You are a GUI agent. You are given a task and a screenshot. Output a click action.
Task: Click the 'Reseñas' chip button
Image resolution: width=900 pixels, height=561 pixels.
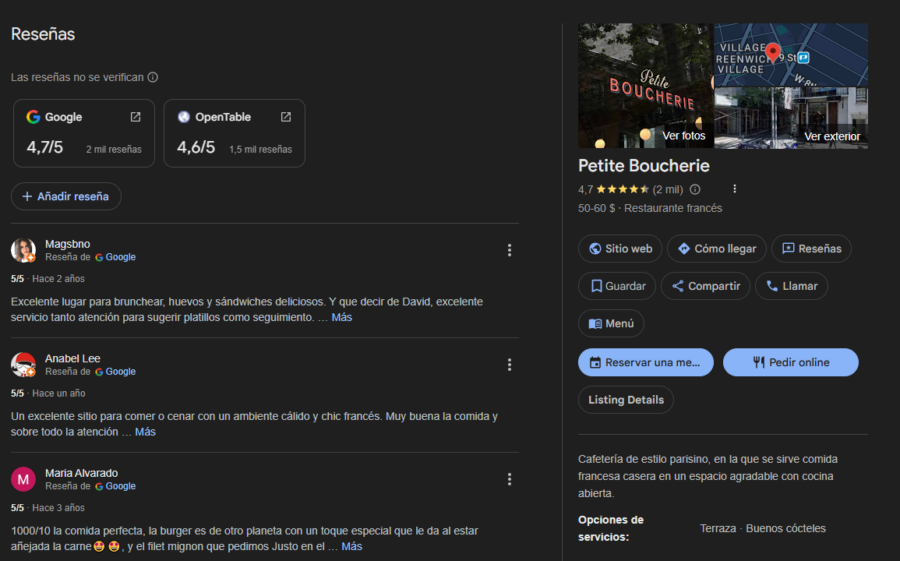pyautogui.click(x=811, y=249)
